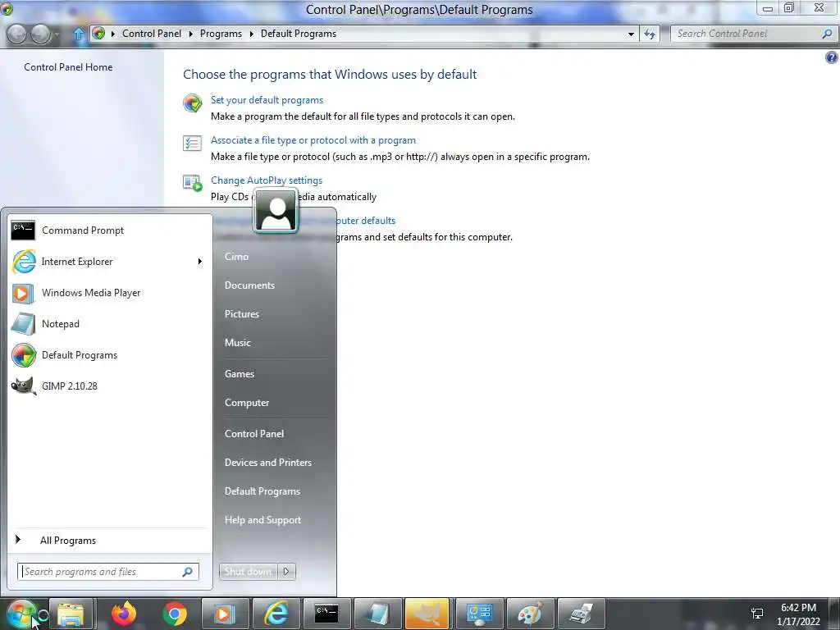Click the Control Panel search magnifier icon

827,33
